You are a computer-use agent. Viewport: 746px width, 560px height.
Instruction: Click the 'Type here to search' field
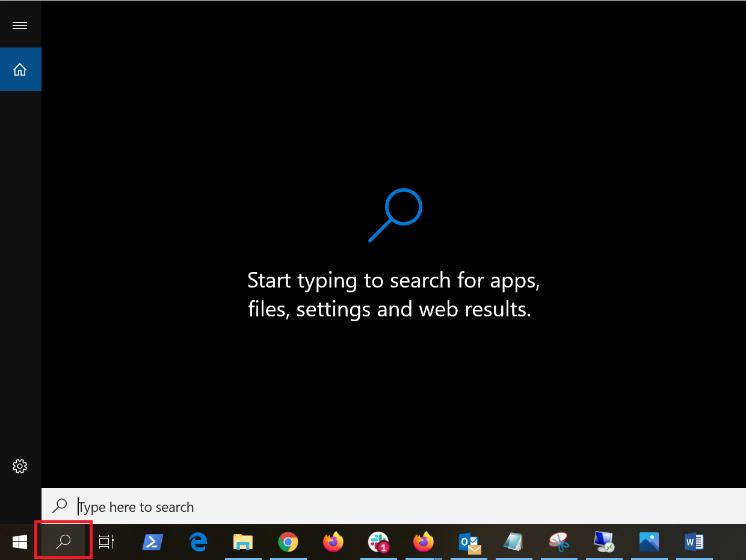tap(393, 506)
